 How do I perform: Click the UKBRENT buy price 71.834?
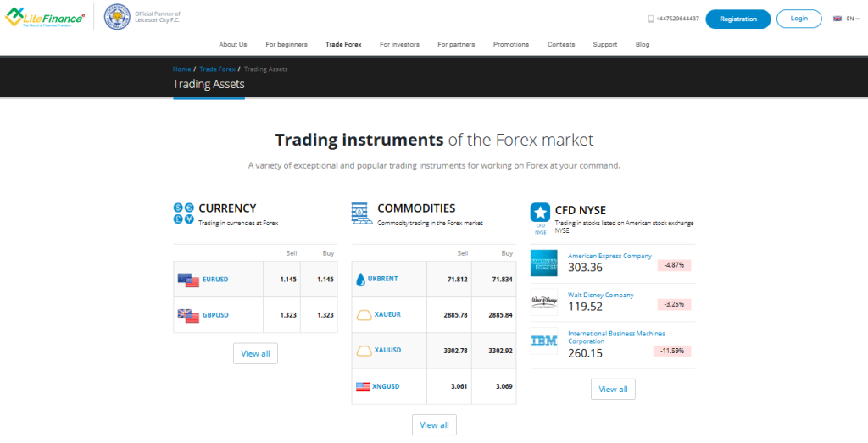pyautogui.click(x=502, y=280)
